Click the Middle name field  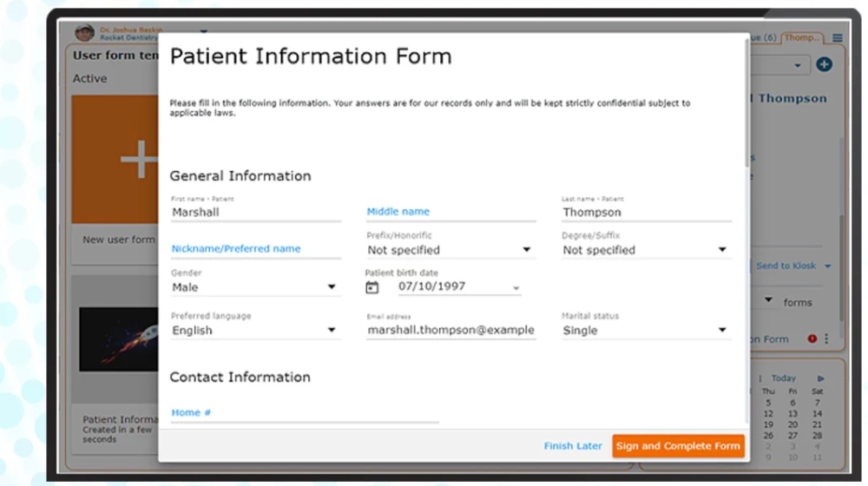(450, 212)
